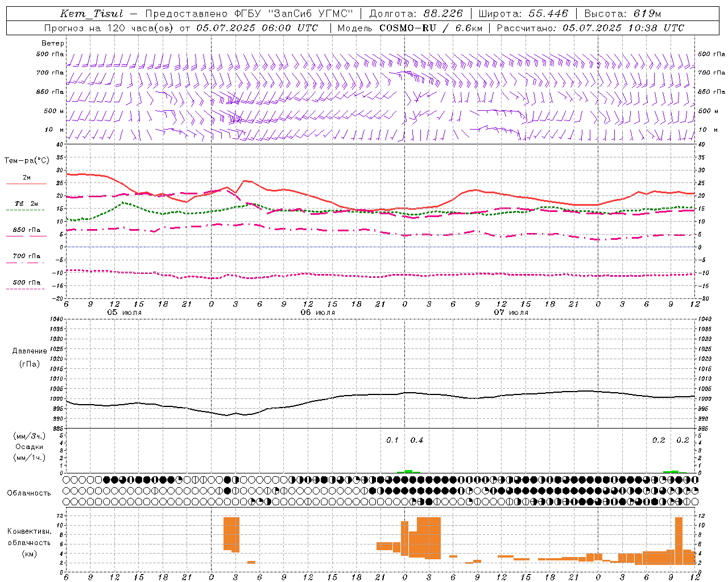This screenshot has height=582, width=728.
Task: Click the 0.1 precipitation amount value
Action: click(x=392, y=440)
